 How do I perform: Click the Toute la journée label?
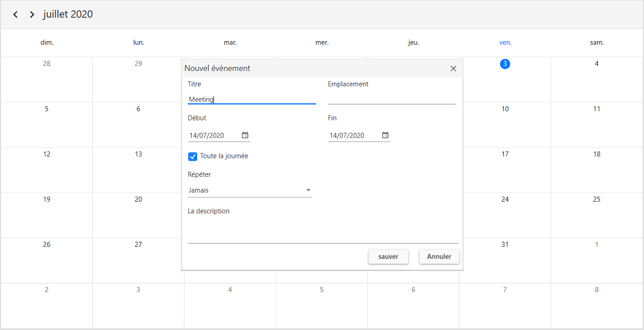point(224,156)
